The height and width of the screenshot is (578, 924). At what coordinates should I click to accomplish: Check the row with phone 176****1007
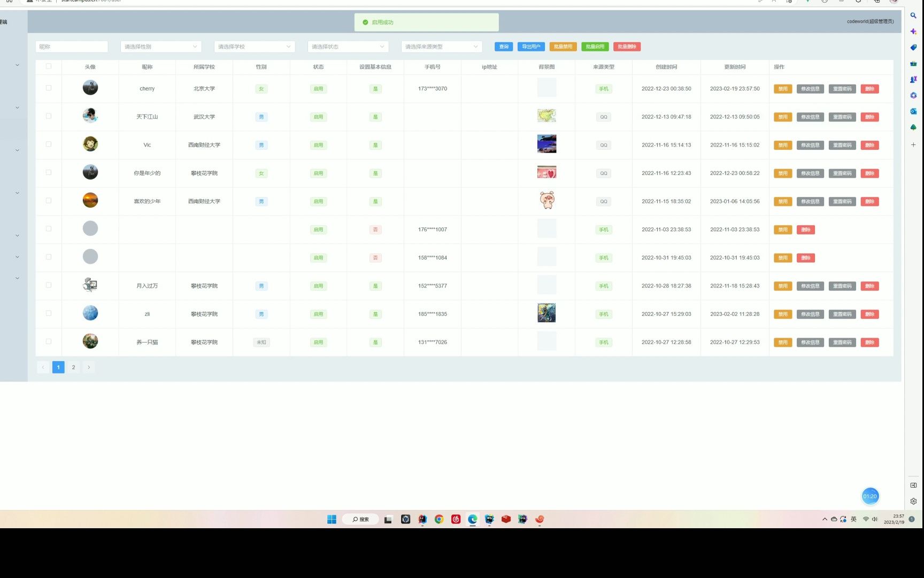tap(49, 229)
